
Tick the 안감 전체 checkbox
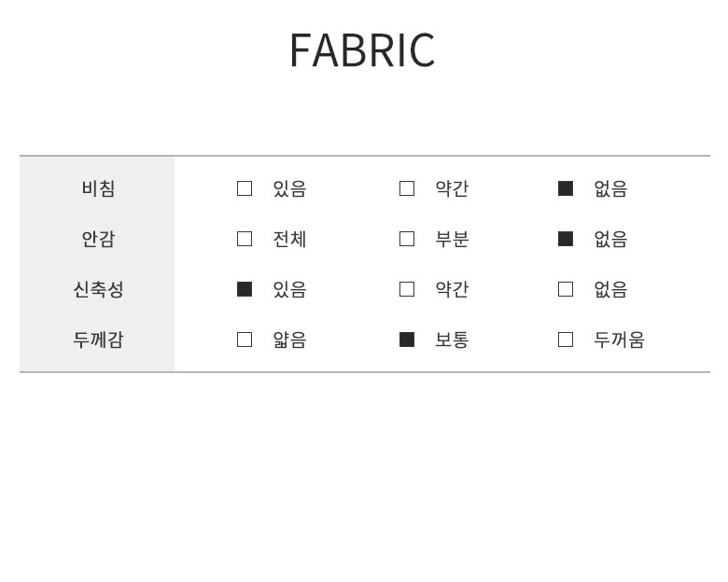[245, 239]
